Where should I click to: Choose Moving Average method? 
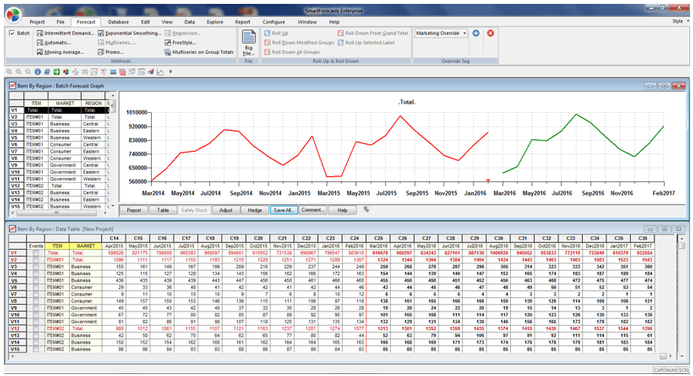coord(61,52)
